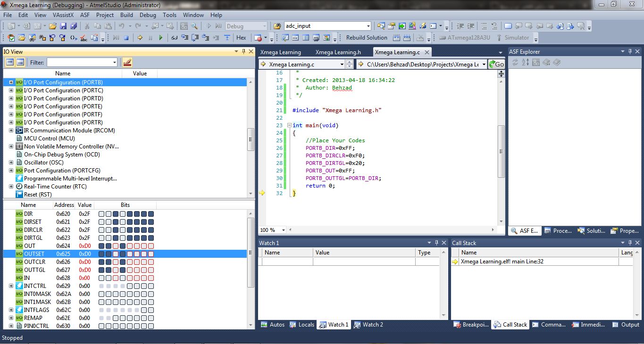Open the IO View Filter dropdown

coord(114,62)
